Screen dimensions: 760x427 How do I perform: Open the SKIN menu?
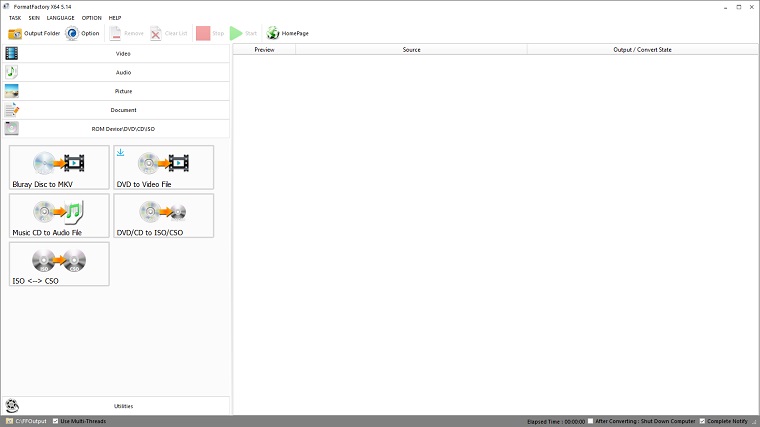(34, 18)
